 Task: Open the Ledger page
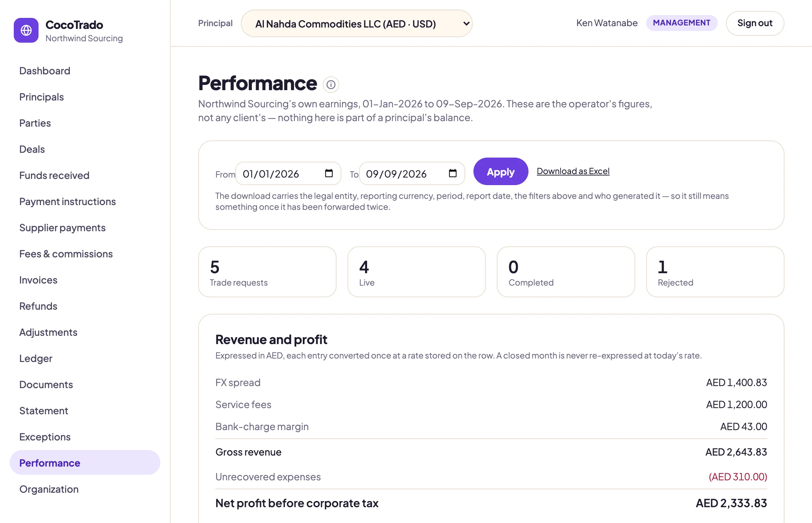pyautogui.click(x=36, y=359)
